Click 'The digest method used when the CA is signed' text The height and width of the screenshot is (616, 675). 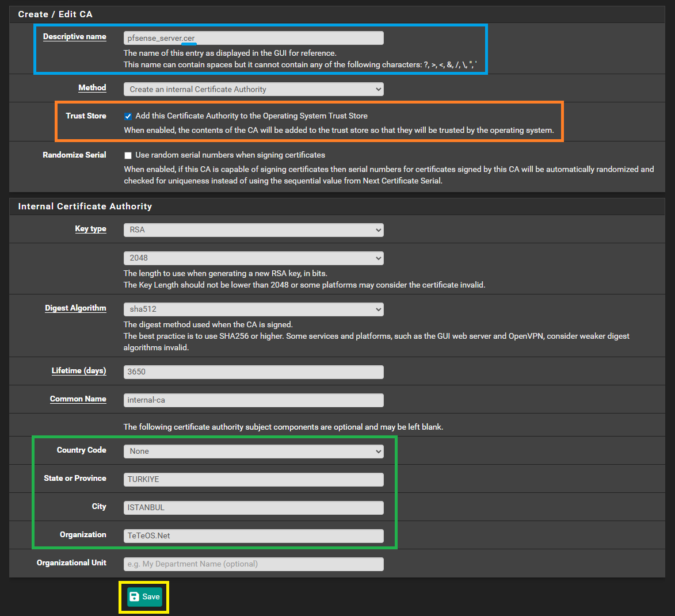[208, 324]
